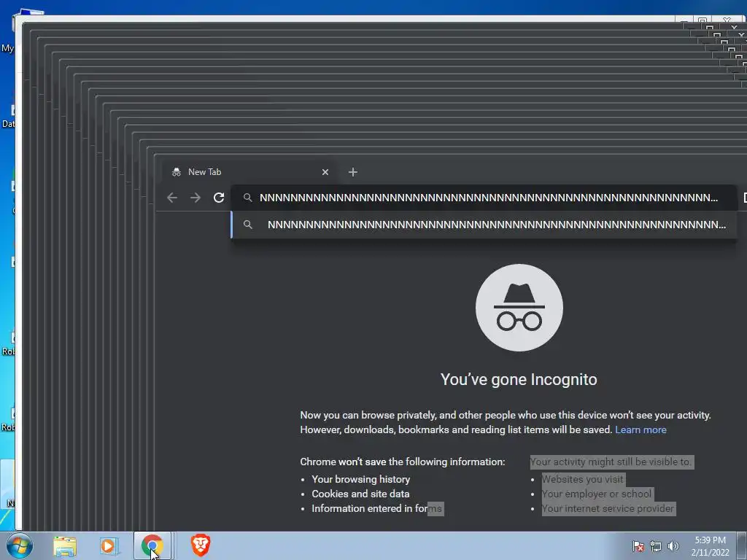Open the Windows Start menu orb
This screenshot has height=560, width=747.
point(20,545)
